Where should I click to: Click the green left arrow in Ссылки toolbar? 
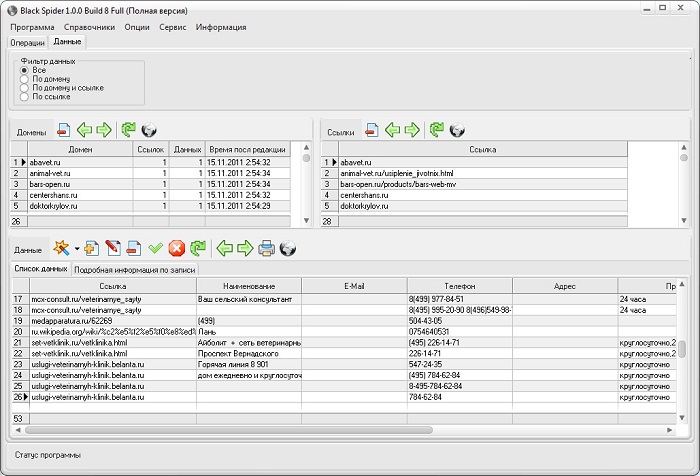tap(392, 130)
